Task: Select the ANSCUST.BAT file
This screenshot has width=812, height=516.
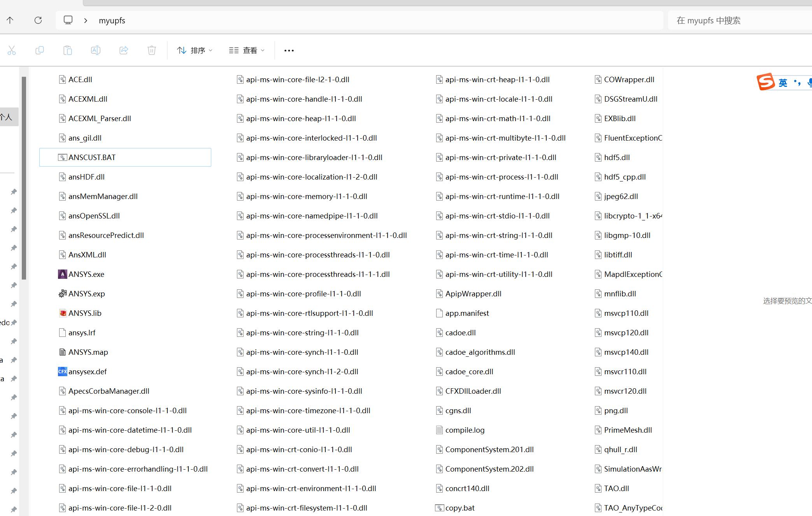Action: click(92, 157)
